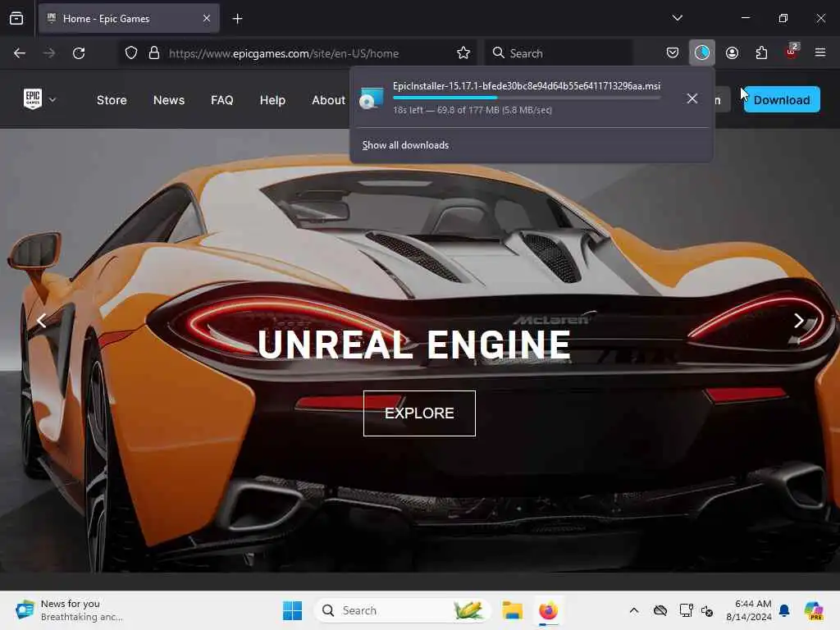Open the Firefox application menu
Viewport: 840px width, 630px height.
click(820, 52)
